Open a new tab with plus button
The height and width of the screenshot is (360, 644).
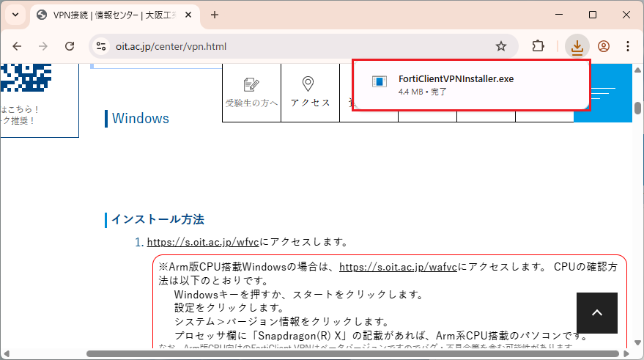(215, 15)
